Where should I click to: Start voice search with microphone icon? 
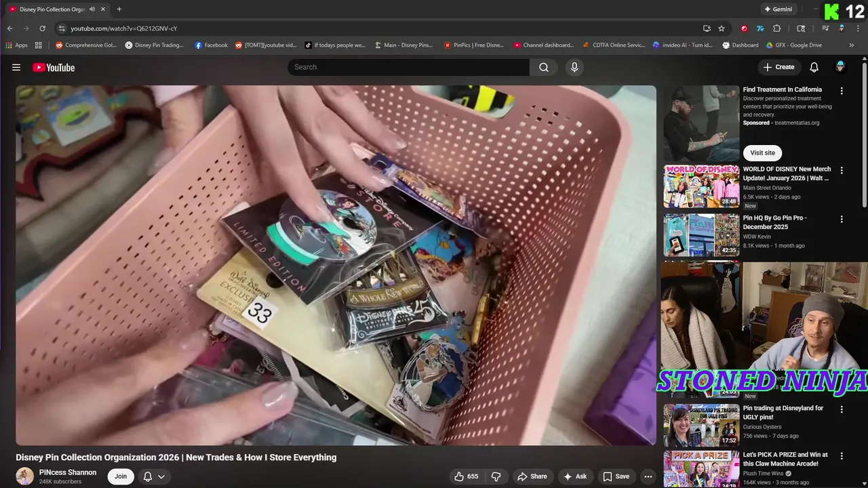(574, 67)
